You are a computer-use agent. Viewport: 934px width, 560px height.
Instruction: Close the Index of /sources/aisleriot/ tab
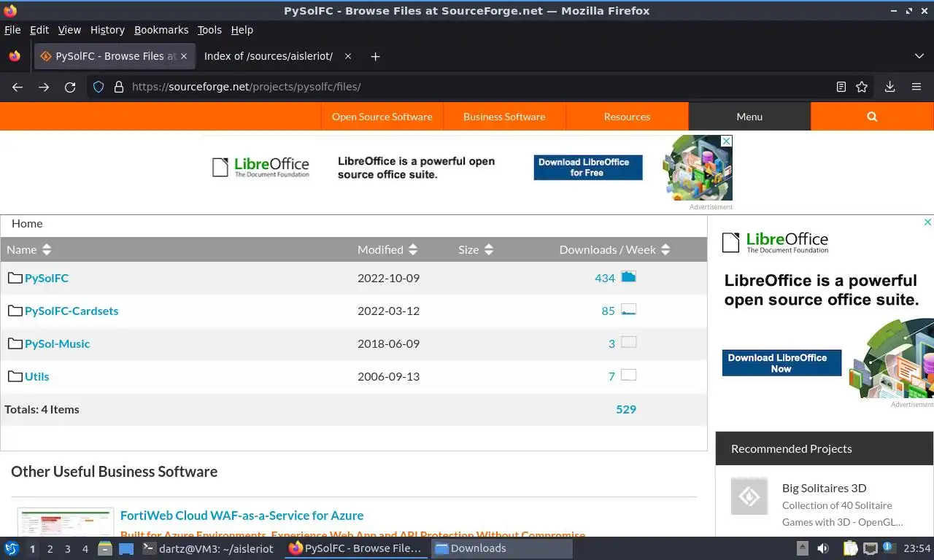(348, 56)
